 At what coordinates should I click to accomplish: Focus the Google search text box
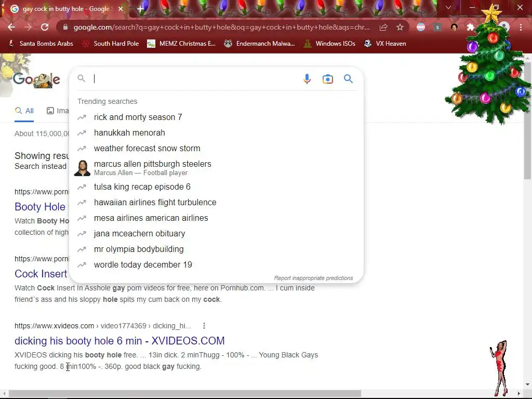tap(195, 79)
